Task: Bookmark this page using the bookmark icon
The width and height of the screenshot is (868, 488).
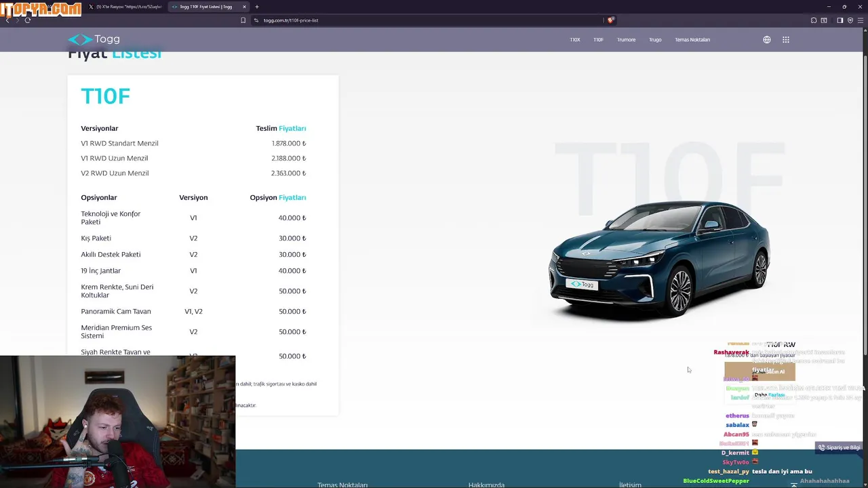Action: click(243, 20)
